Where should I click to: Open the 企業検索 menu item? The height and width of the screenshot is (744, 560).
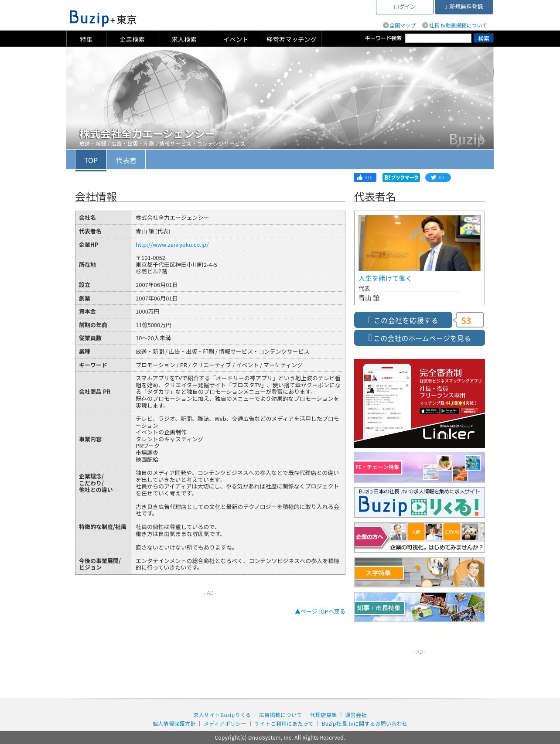132,39
